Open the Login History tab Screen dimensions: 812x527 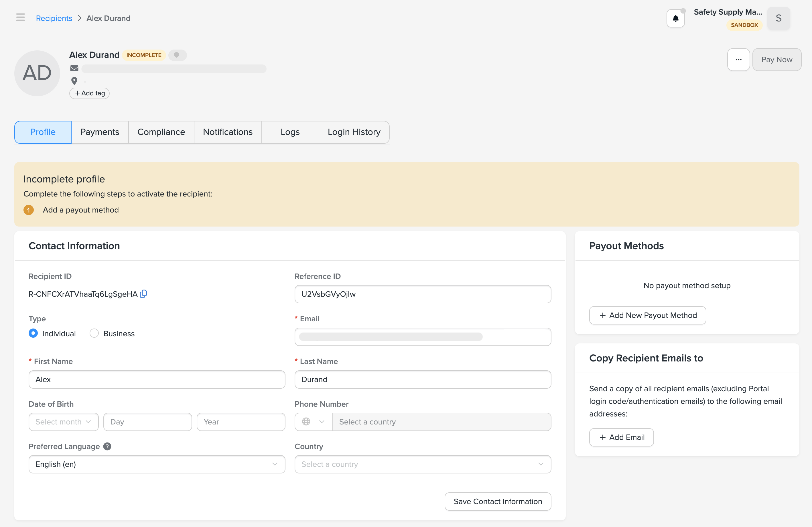click(x=354, y=132)
